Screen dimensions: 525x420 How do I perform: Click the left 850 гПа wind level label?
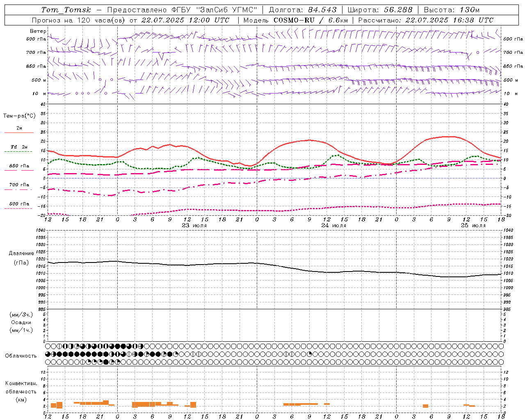(36, 66)
